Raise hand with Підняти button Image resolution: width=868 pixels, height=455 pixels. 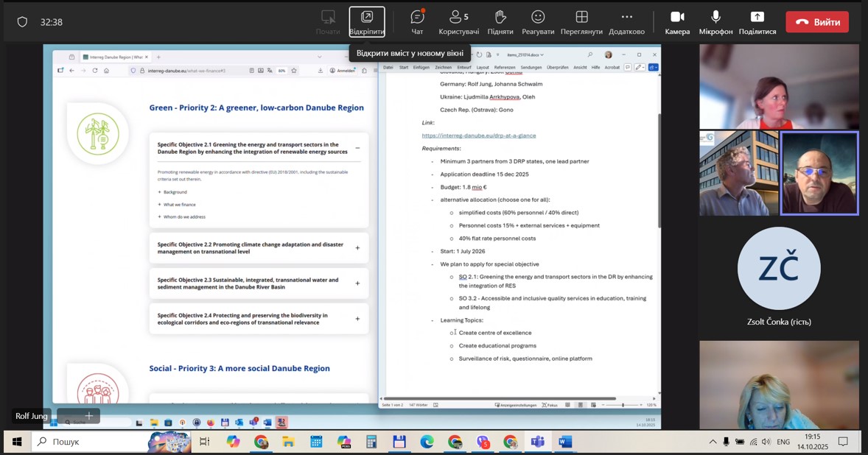point(500,22)
